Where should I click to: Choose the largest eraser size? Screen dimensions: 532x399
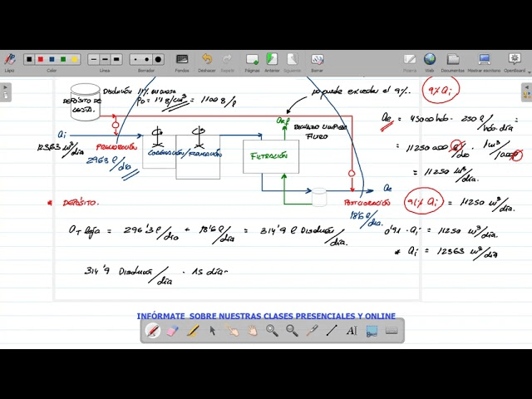[158, 60]
